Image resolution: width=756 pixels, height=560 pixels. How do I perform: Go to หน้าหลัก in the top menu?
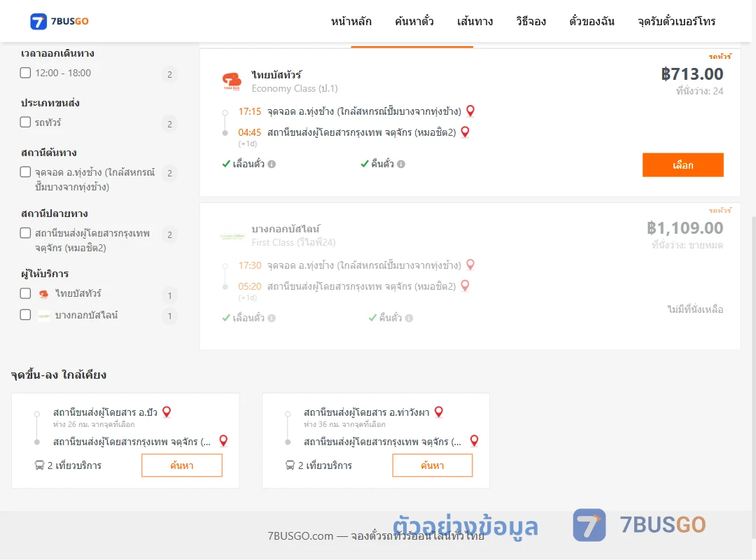(x=351, y=21)
